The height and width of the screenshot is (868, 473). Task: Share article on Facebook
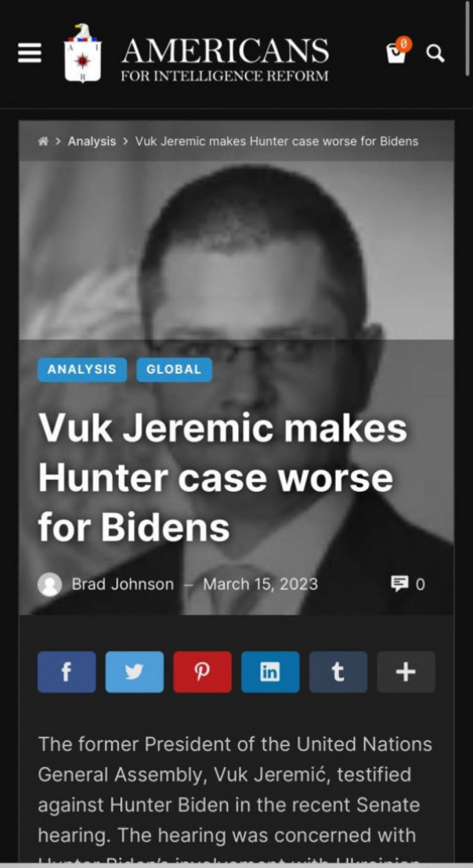67,671
